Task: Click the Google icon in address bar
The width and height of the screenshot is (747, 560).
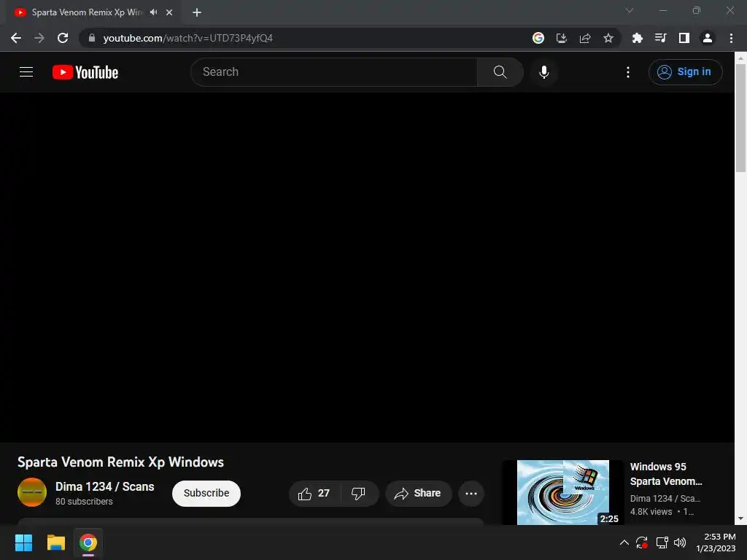Action: pos(538,38)
